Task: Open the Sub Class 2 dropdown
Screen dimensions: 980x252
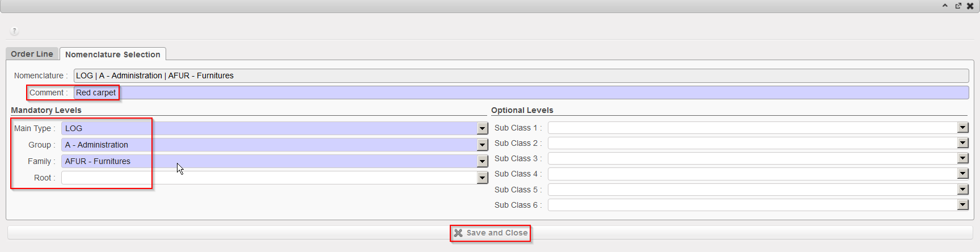Action: pos(963,143)
